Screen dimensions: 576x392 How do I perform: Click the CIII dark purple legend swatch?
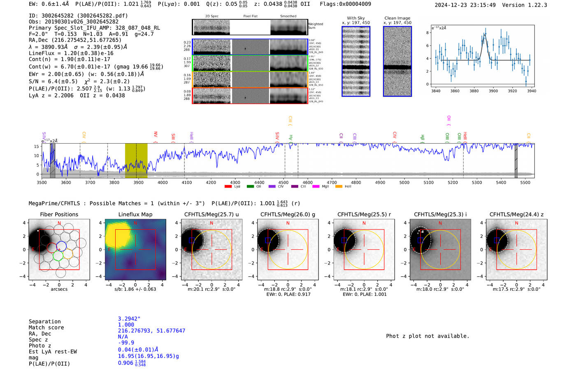point(295,187)
